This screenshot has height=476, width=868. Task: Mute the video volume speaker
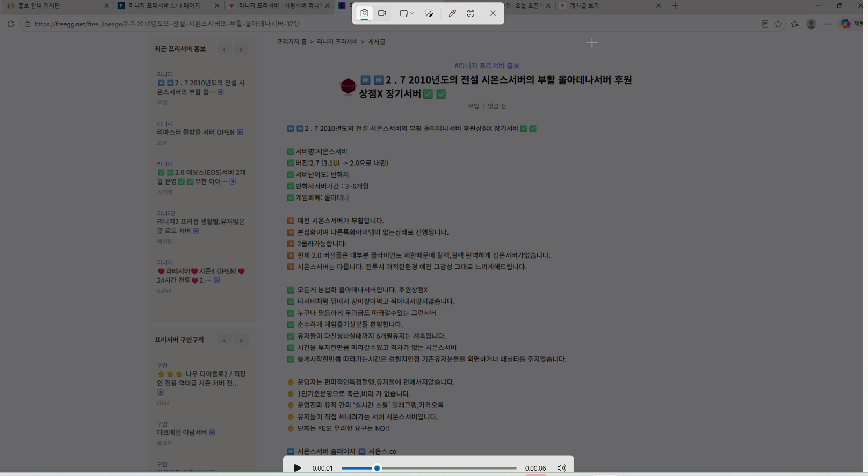tap(562, 468)
